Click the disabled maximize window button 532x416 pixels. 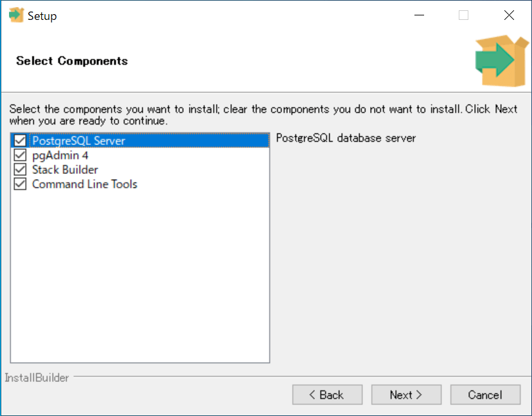point(463,15)
